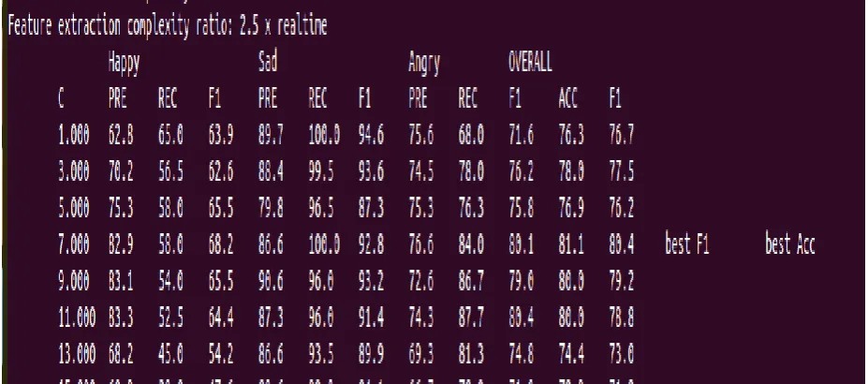Select the 'Sad' column group header
This screenshot has height=384, width=868.
[268, 62]
